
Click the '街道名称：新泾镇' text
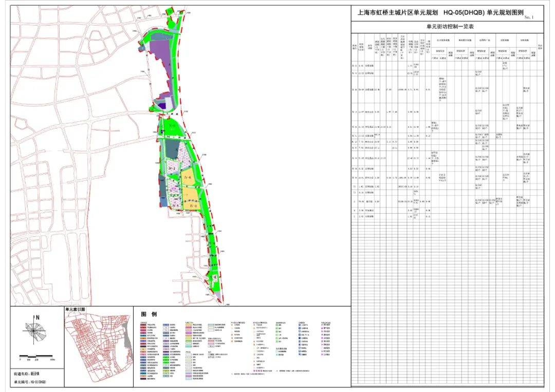[26, 374]
